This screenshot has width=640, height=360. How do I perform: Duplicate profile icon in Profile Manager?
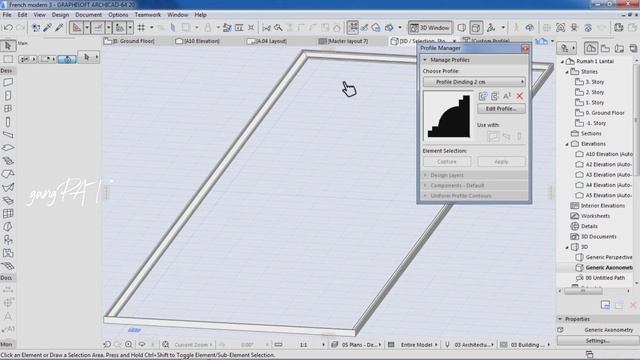coord(495,96)
